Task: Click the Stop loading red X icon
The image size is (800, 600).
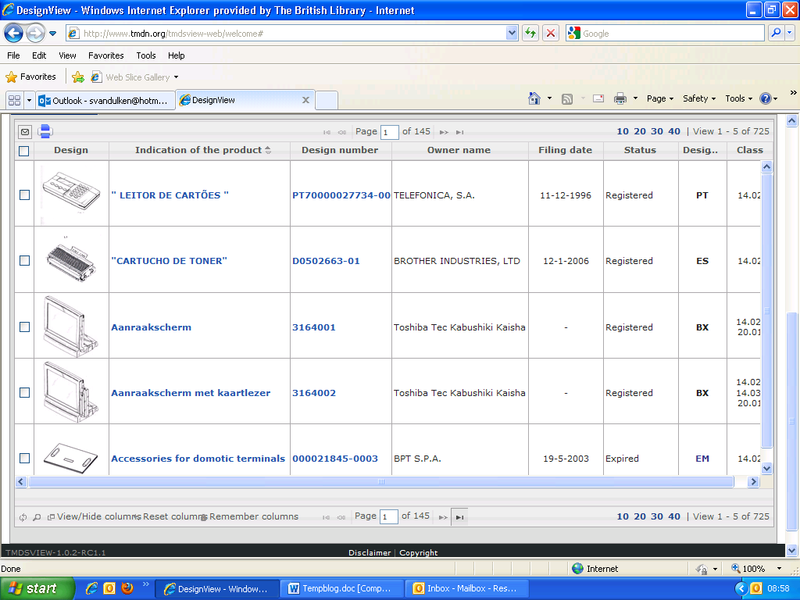Action: 551,34
